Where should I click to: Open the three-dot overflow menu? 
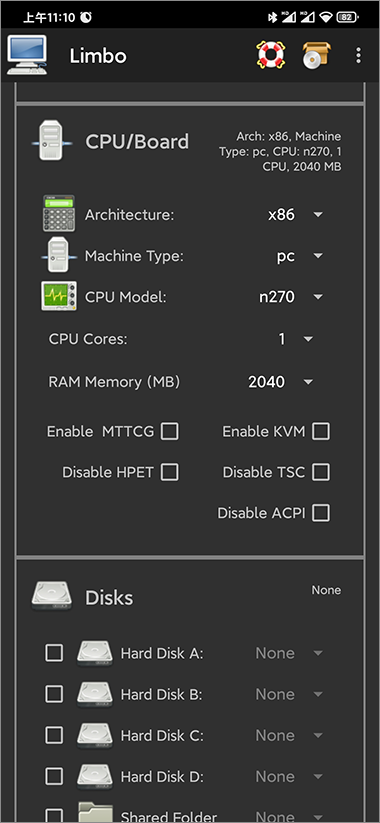click(358, 55)
